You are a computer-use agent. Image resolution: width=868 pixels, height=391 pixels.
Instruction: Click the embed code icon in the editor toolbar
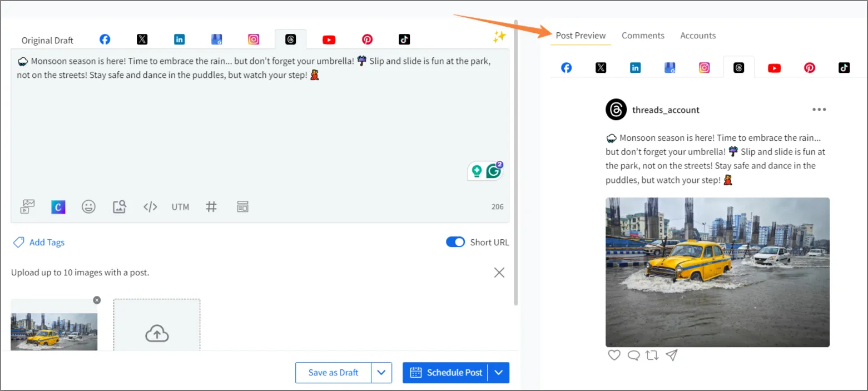click(150, 207)
